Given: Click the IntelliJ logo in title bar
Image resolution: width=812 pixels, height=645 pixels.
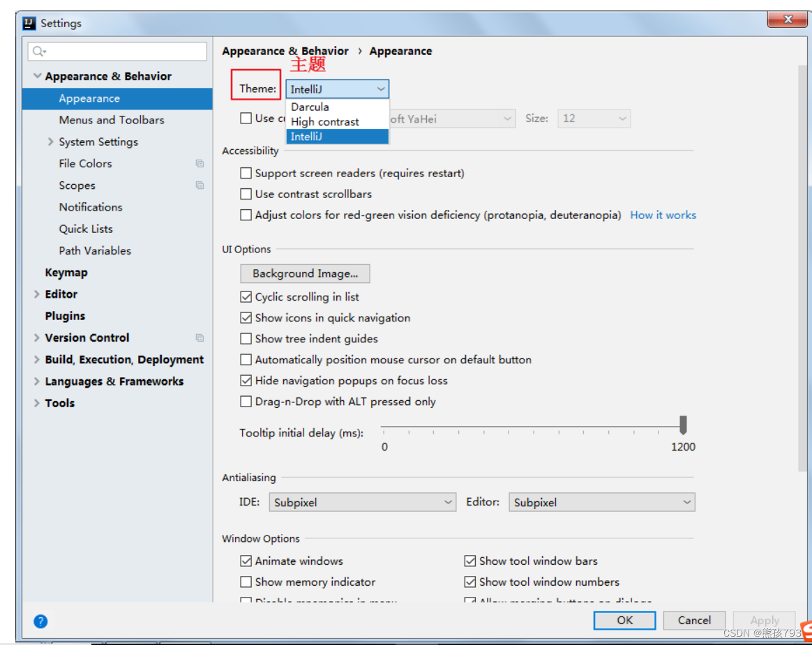Looking at the screenshot, I should (29, 23).
